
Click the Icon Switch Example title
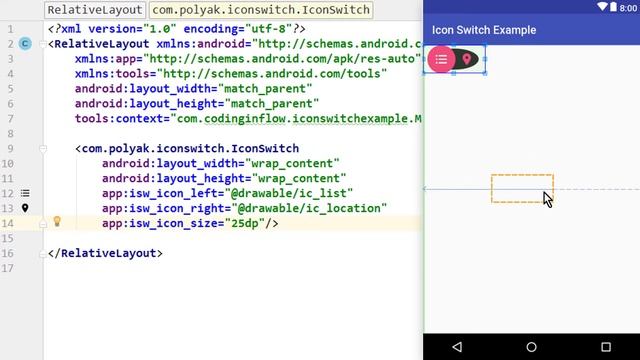coord(484,30)
